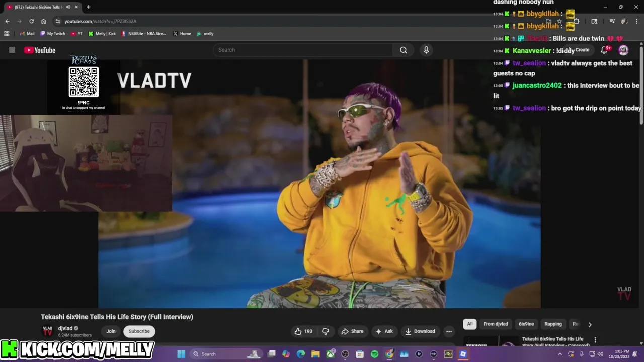
Task: View site information icon in address bar
Action: point(58,21)
